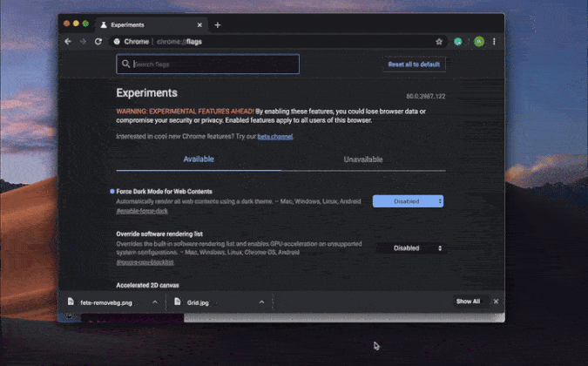Expand options for Grid.jpg download
Image resolution: width=588 pixels, height=366 pixels.
tap(261, 302)
